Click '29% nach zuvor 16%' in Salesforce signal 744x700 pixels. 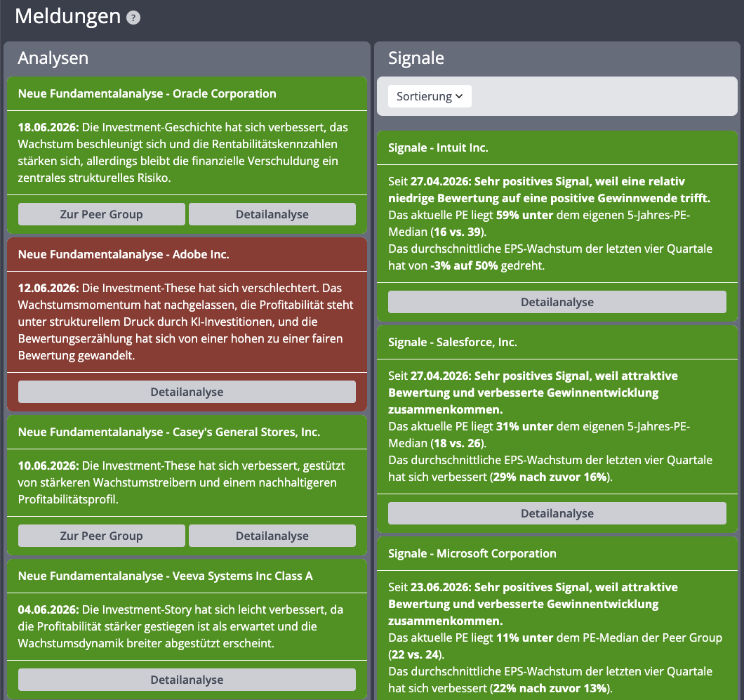click(x=550, y=477)
